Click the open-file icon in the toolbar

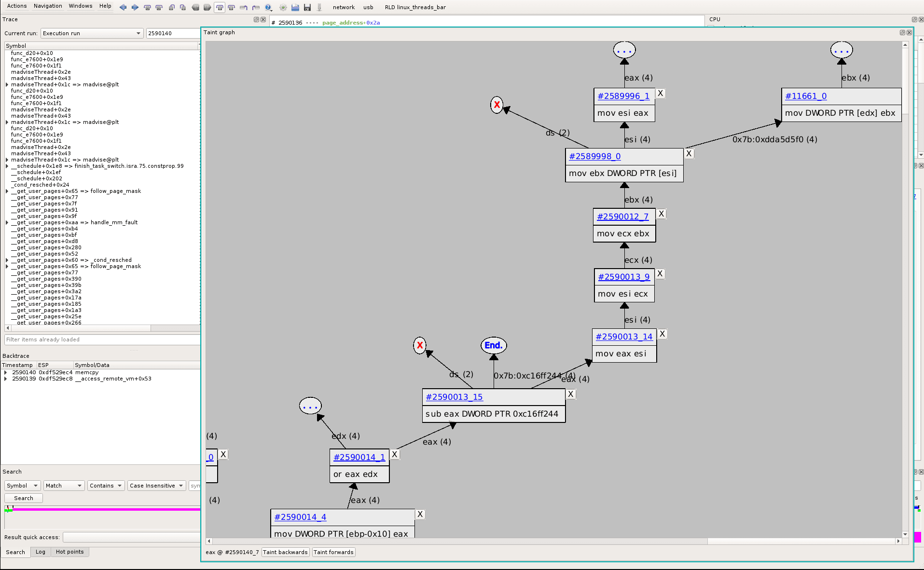pyautogui.click(x=295, y=7)
